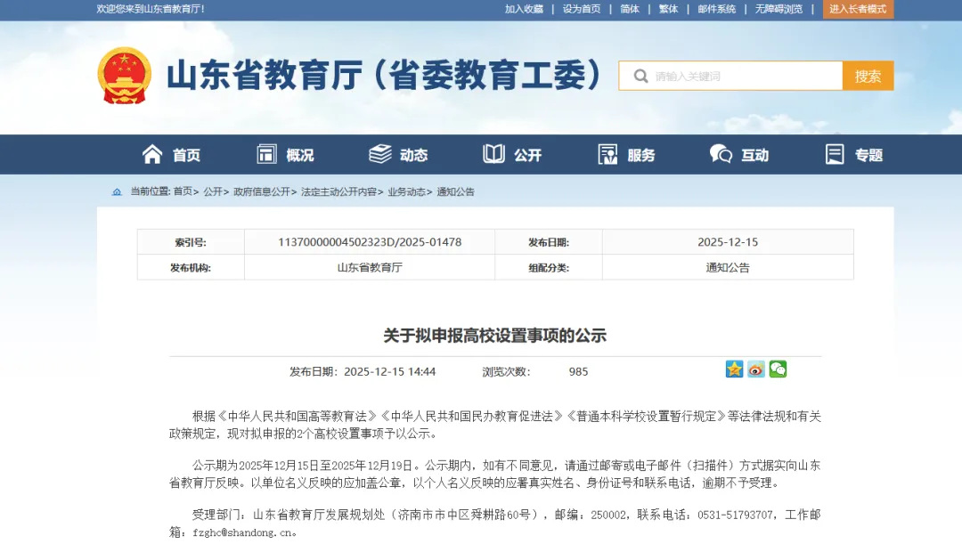Click the 首页 home icon in the navigation bar
Viewport: 962px width, 560px height.
[151, 153]
